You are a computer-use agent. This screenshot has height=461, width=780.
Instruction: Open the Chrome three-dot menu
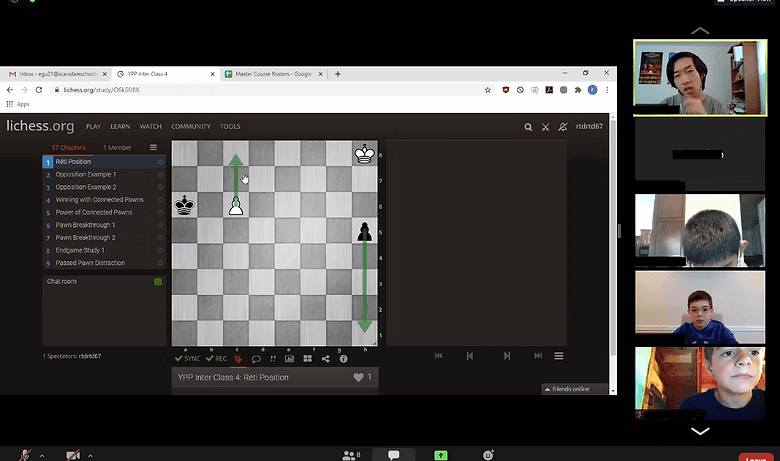607,90
